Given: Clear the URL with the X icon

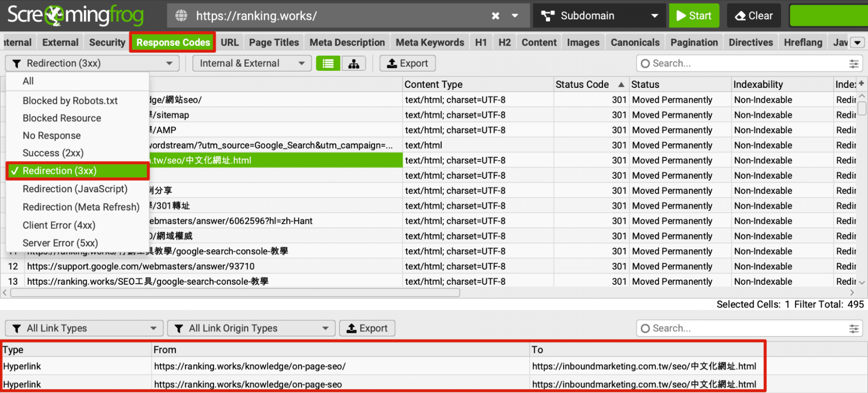Looking at the screenshot, I should click(x=495, y=16).
